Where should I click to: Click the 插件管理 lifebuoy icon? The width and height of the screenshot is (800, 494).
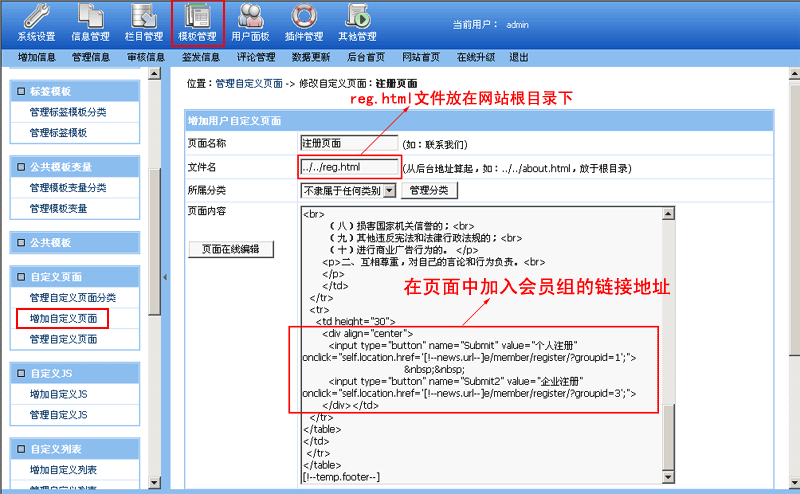click(305, 17)
